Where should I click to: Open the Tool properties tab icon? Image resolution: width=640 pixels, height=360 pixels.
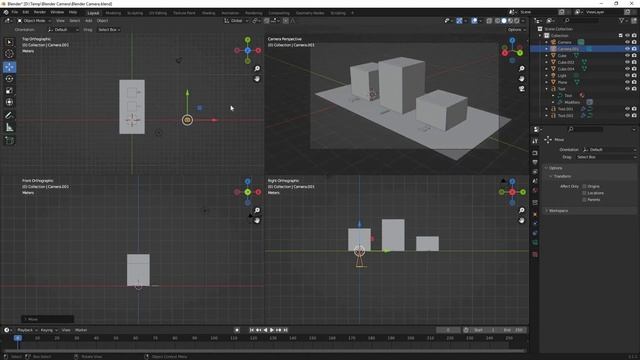pos(535,141)
